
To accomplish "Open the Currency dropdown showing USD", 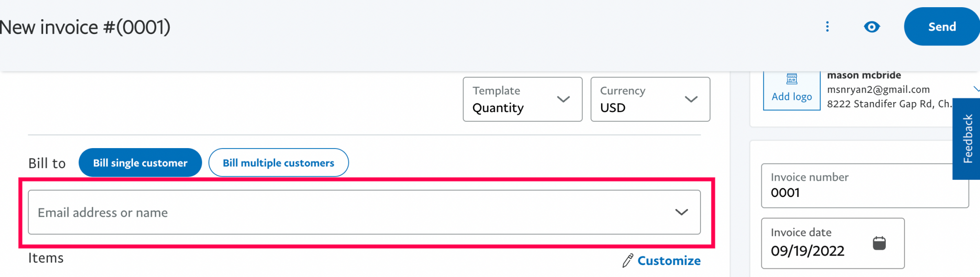I will click(650, 99).
